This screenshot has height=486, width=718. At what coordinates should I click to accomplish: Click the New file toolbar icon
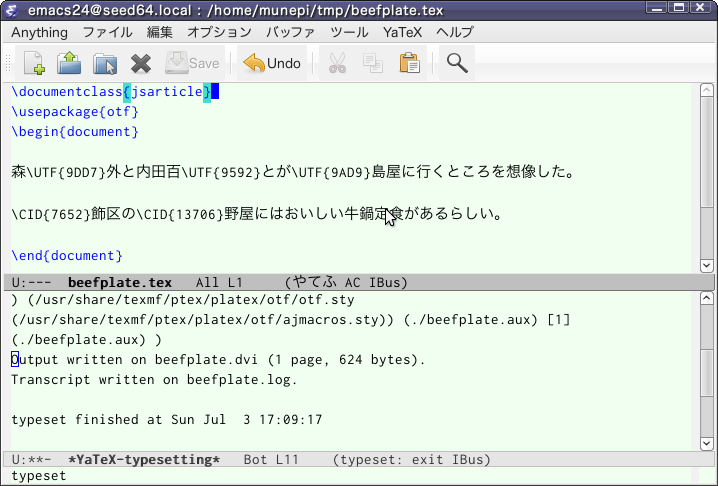[34, 63]
